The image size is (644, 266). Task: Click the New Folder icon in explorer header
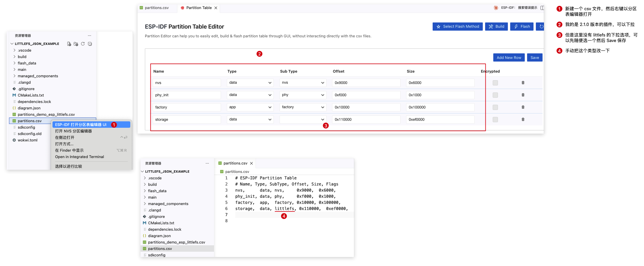point(76,44)
